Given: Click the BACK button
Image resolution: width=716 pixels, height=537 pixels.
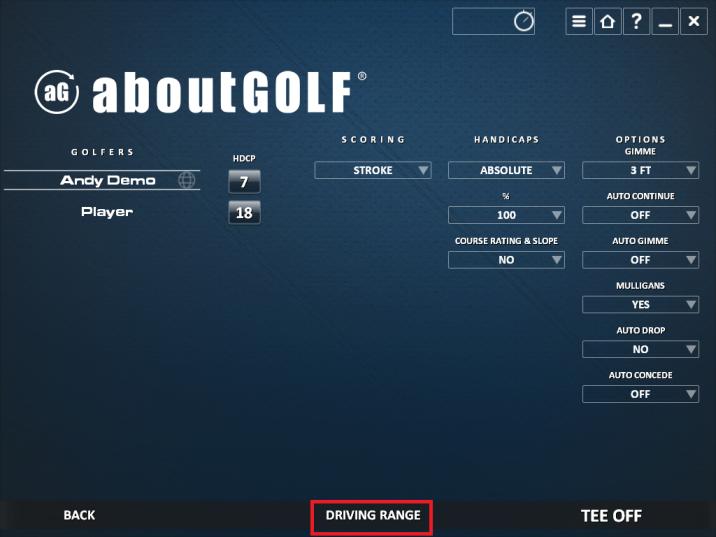Looking at the screenshot, I should click(79, 516).
